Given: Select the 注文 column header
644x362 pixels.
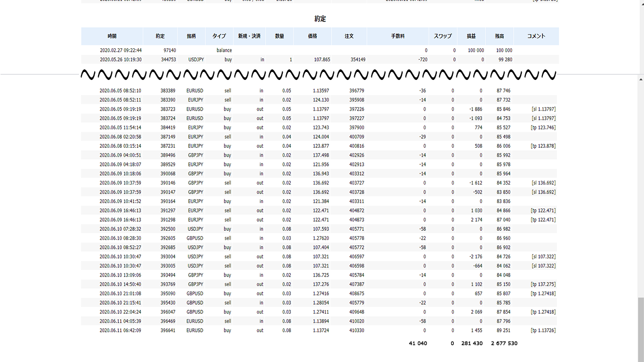Looking at the screenshot, I should pyautogui.click(x=349, y=36).
